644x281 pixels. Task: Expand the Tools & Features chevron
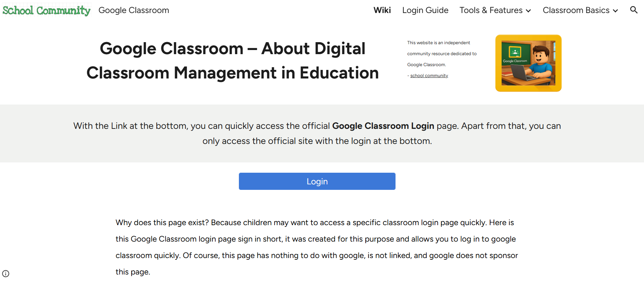[528, 11]
